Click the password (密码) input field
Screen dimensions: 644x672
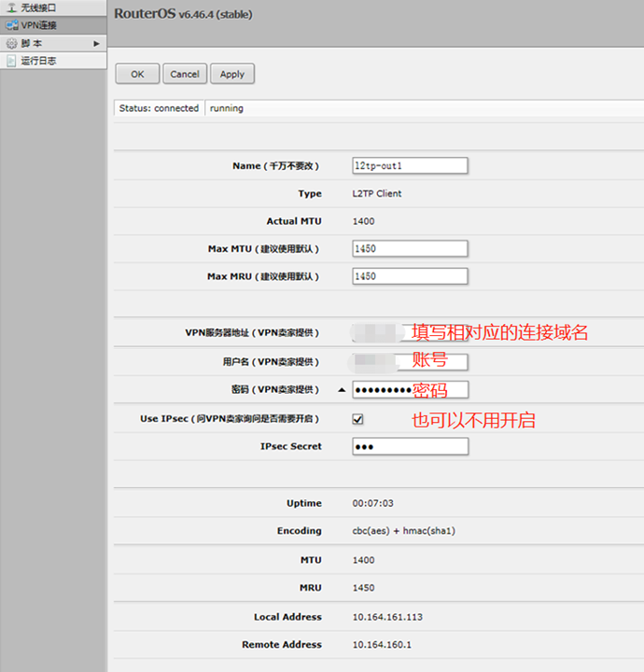(410, 390)
